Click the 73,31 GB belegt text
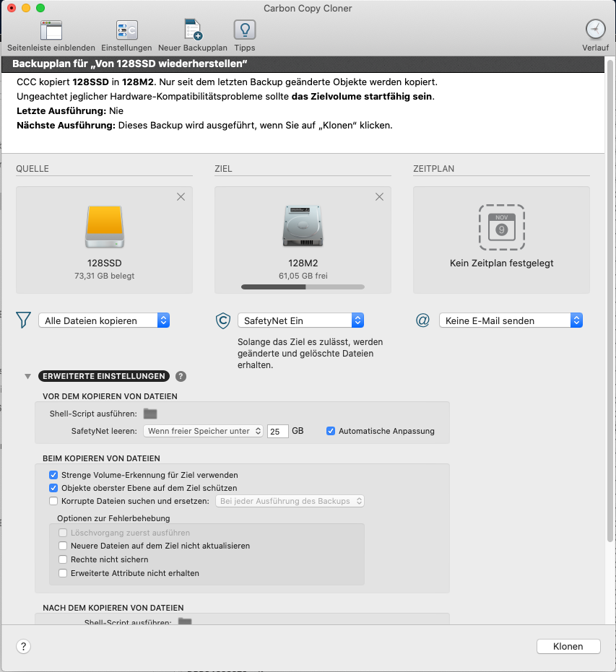 coord(105,276)
